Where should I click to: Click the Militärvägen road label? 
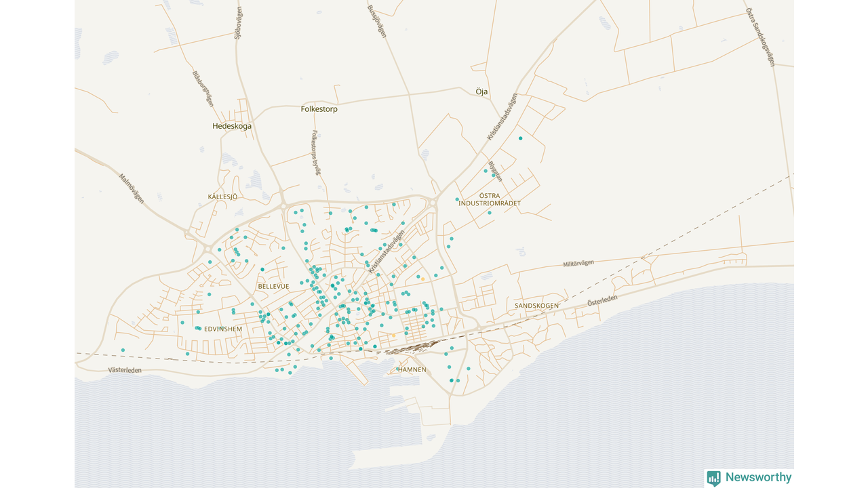(578, 264)
